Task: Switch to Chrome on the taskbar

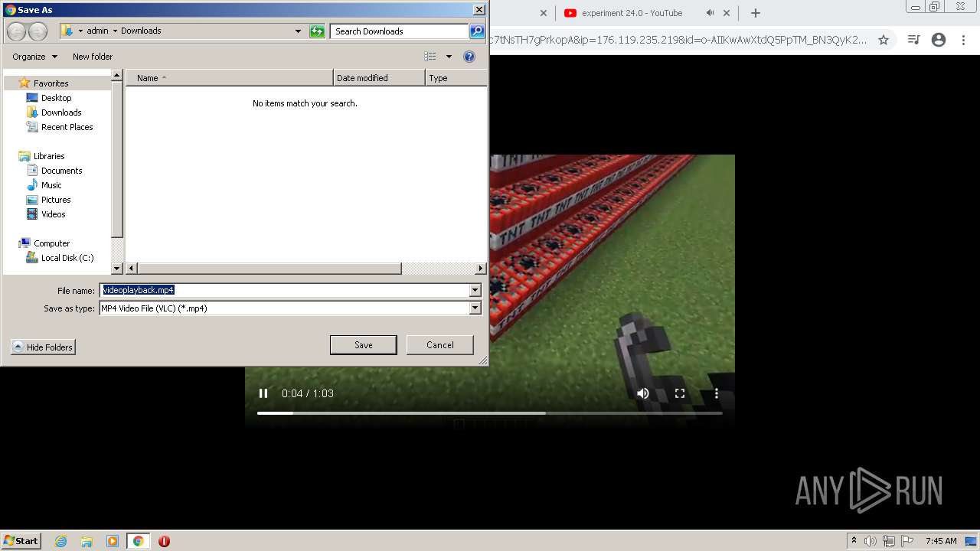Action: click(x=138, y=541)
